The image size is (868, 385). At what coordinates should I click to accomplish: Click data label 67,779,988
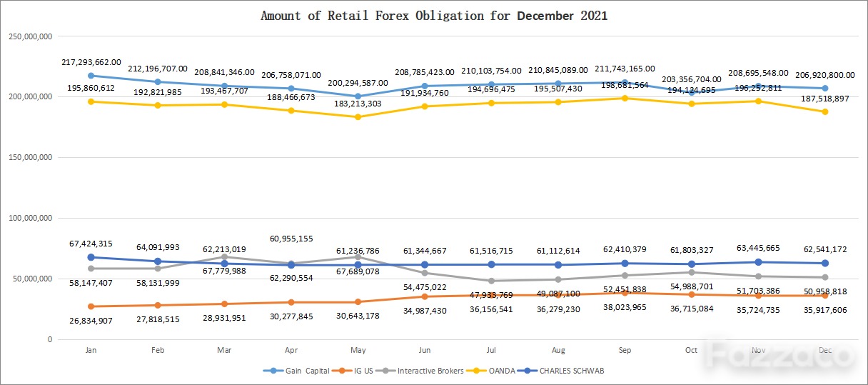pyautogui.click(x=223, y=270)
